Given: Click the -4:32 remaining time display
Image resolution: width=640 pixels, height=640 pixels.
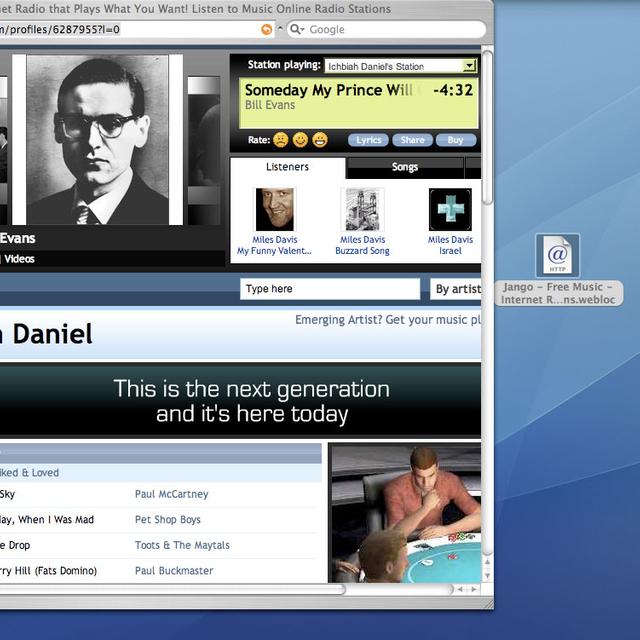Looking at the screenshot, I should (453, 90).
